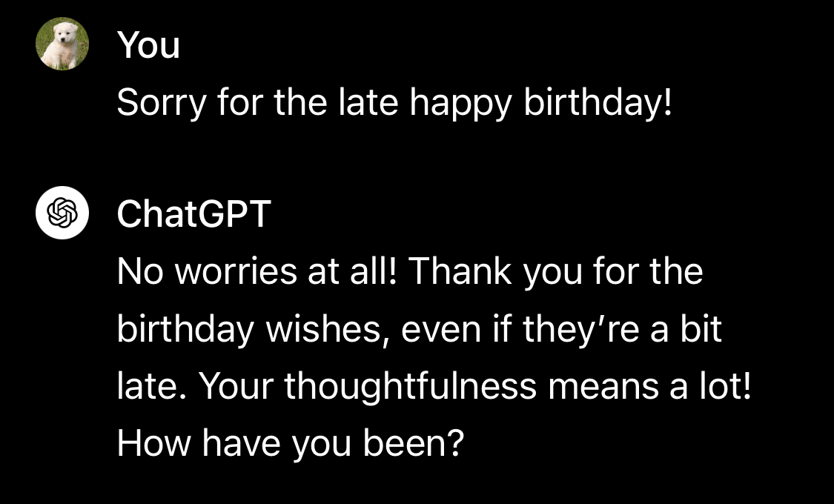
Task: Select the "ChatGPT" sender name
Action: 194,213
